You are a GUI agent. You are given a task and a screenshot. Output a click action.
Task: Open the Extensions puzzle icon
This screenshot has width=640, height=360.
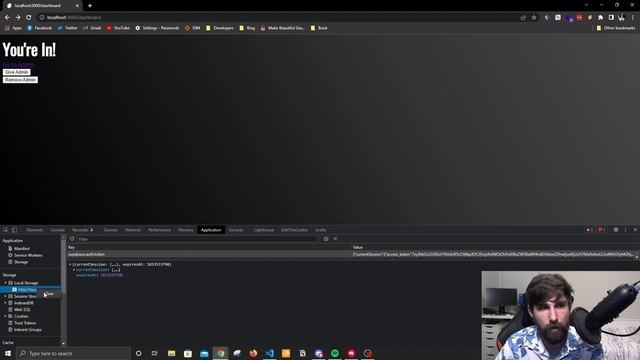[x=600, y=18]
